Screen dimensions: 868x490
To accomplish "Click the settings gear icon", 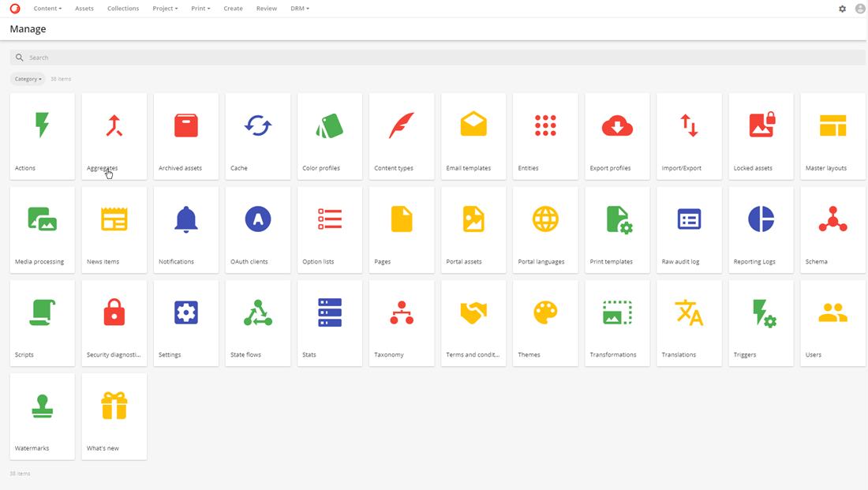I will point(842,9).
